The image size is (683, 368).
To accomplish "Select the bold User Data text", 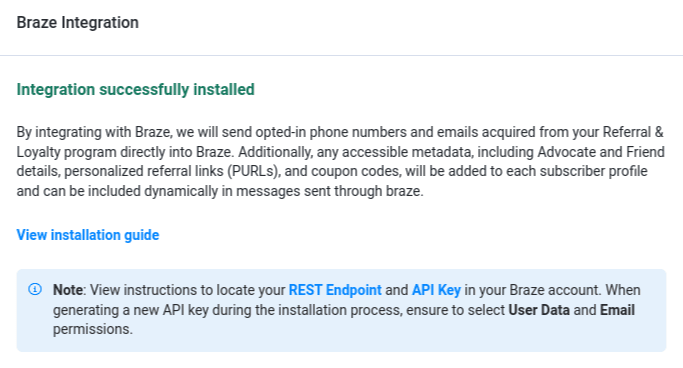I will click(539, 310).
